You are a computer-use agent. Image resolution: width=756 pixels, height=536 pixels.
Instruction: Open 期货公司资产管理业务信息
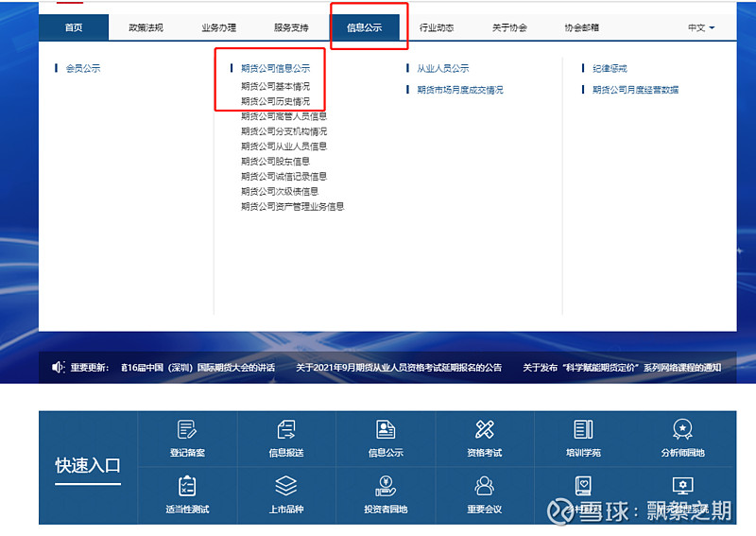pyautogui.click(x=293, y=206)
